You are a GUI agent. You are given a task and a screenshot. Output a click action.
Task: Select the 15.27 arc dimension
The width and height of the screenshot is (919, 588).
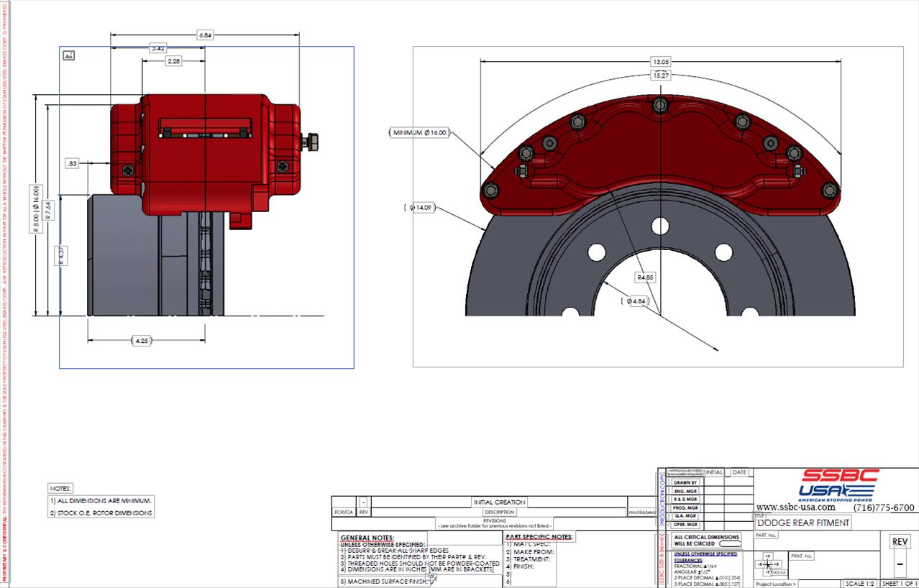pos(661,75)
